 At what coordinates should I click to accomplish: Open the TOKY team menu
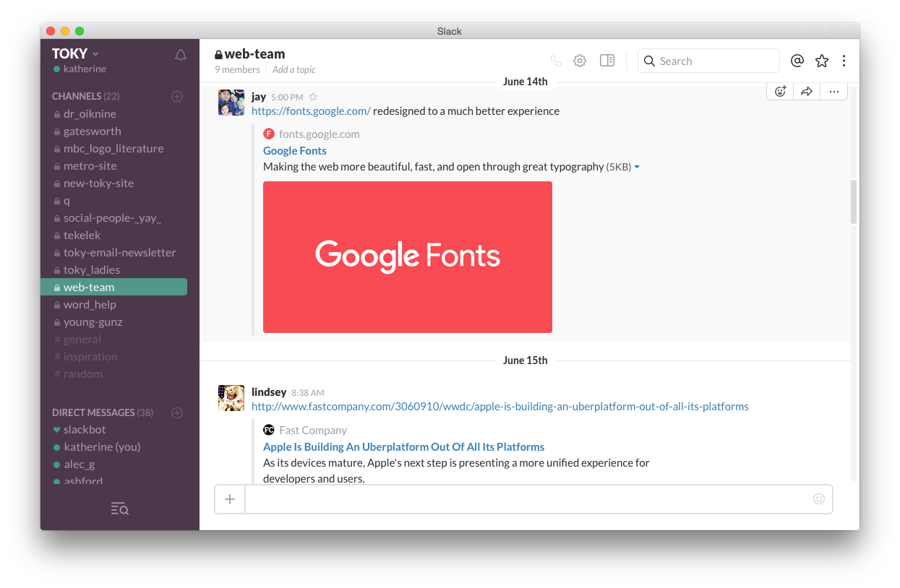click(x=75, y=53)
